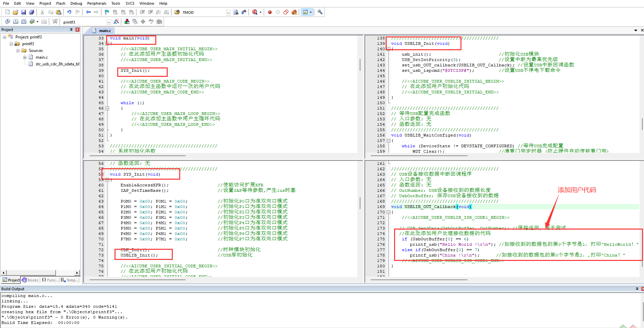Click the main.c editor tab

(105, 31)
